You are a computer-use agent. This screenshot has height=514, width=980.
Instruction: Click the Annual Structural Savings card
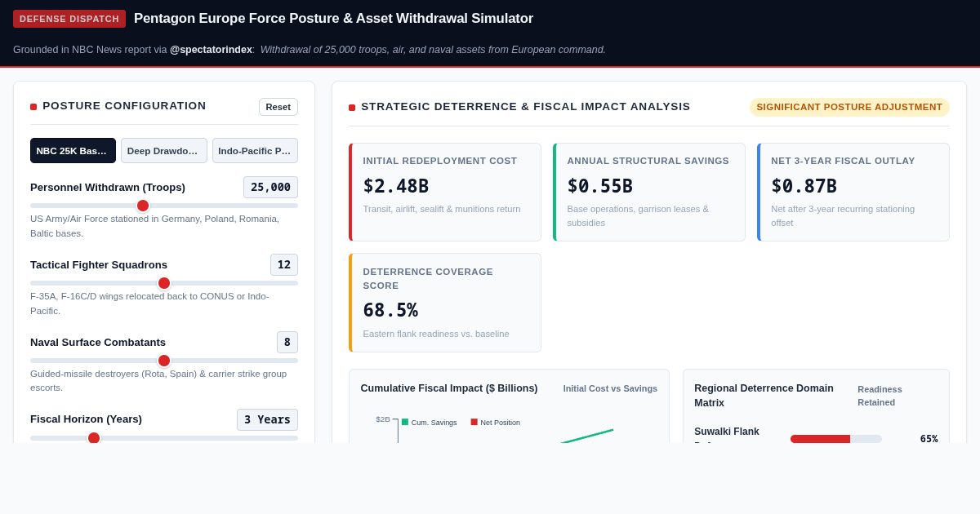[649, 193]
